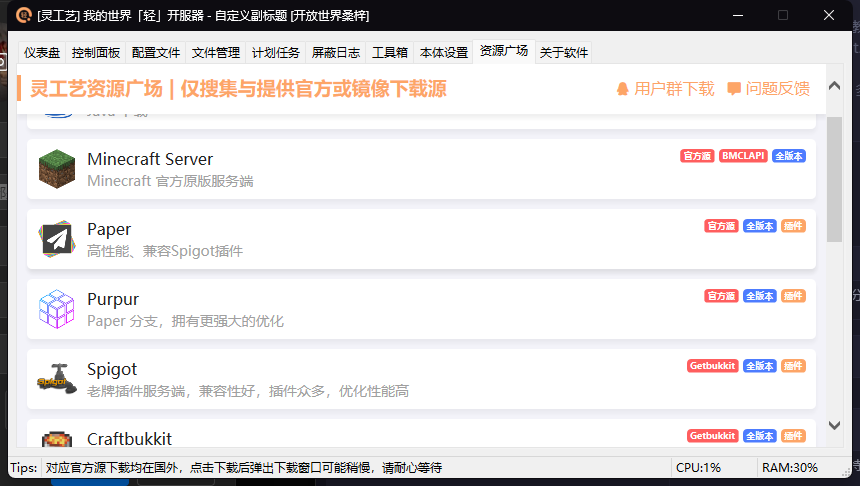Screen dimensions: 860x486
Task: Open the 问题反馈 link
Action: (x=778, y=89)
